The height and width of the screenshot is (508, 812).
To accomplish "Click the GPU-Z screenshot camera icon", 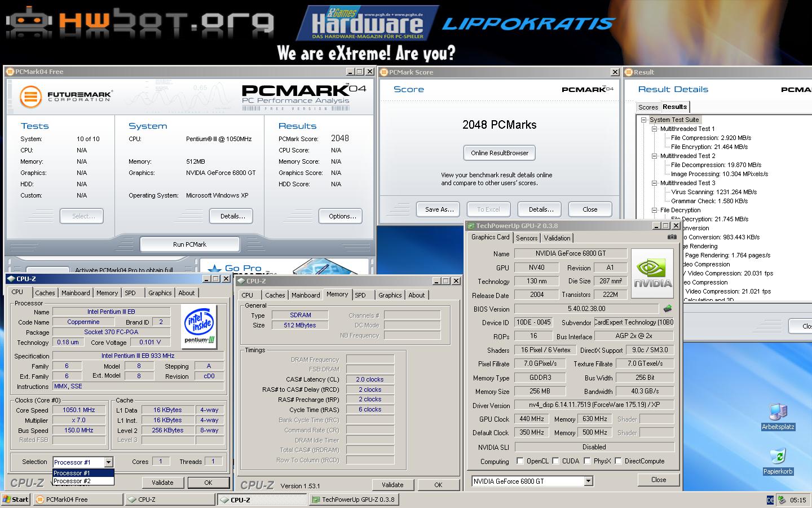I will 672,237.
